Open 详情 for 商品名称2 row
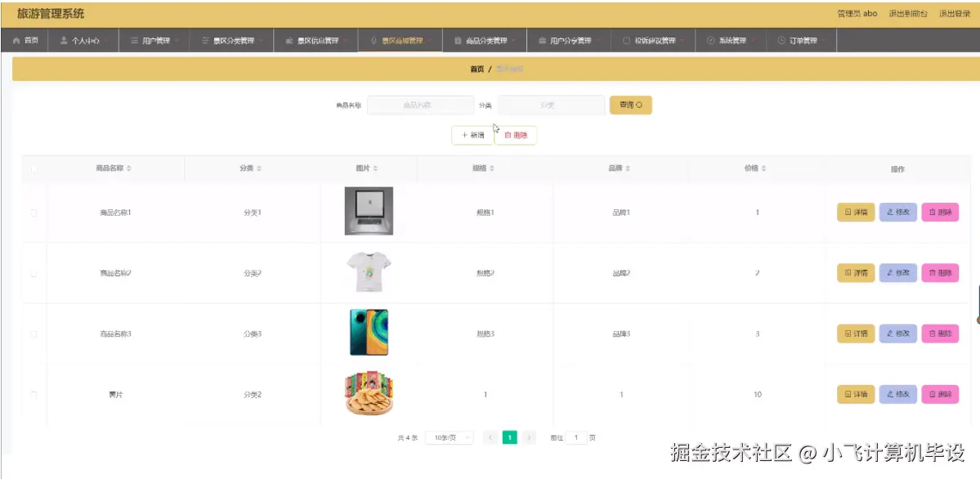Screen dimensions: 980x479 pyautogui.click(x=856, y=273)
